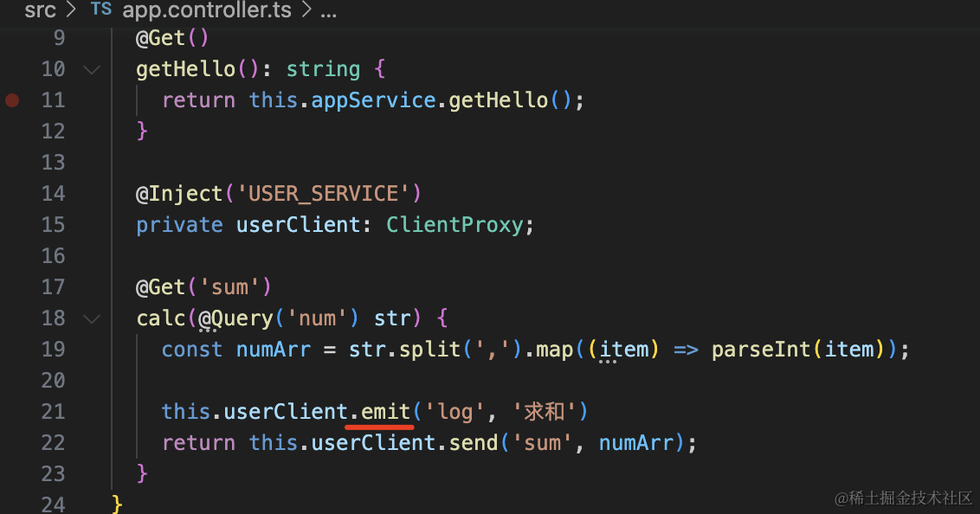Click line number 14 in the gutter
This screenshot has height=514, width=980.
53,194
